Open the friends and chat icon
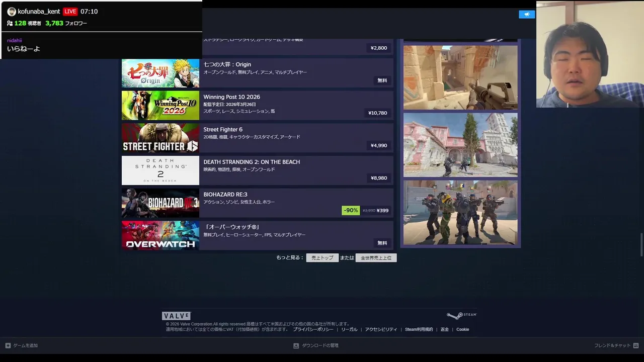Image resolution: width=644 pixels, height=362 pixels. tap(636, 345)
